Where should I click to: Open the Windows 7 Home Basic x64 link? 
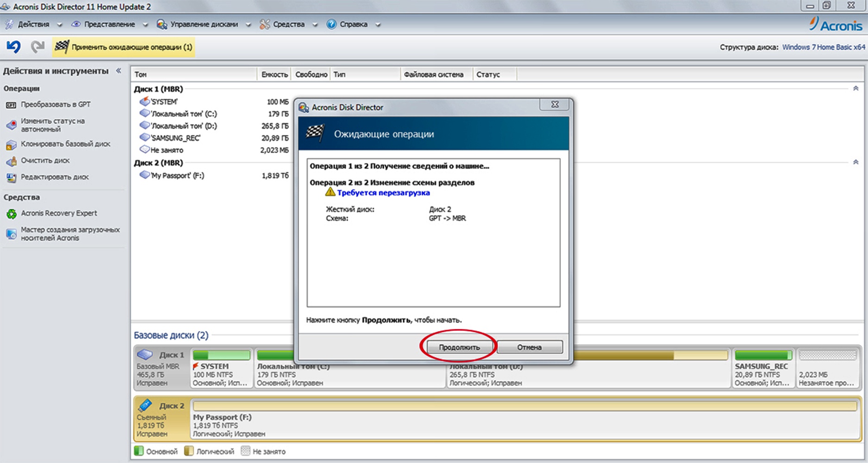[x=824, y=47]
